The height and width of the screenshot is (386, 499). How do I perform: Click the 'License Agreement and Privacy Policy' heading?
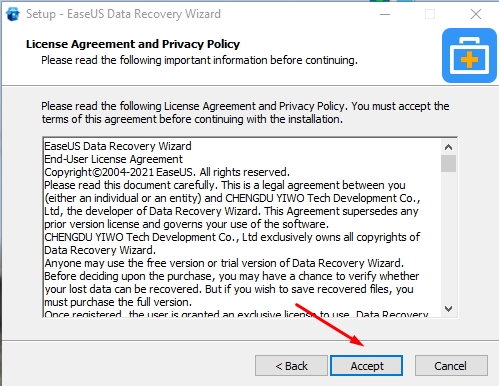(x=133, y=44)
